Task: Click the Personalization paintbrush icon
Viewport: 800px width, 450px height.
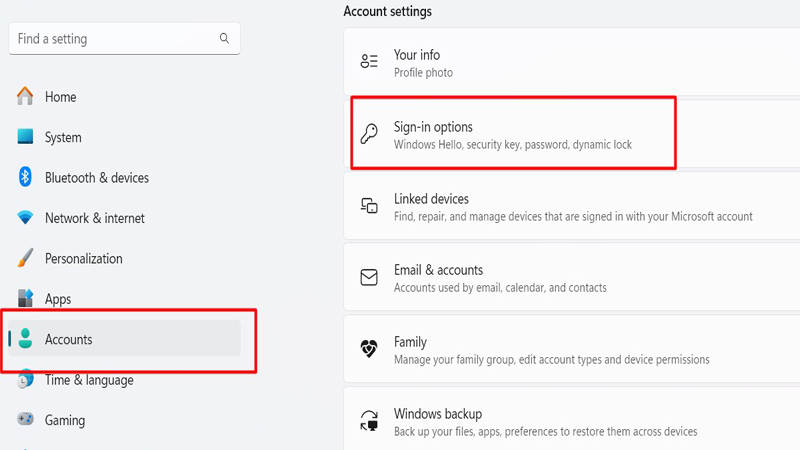Action: click(x=25, y=258)
